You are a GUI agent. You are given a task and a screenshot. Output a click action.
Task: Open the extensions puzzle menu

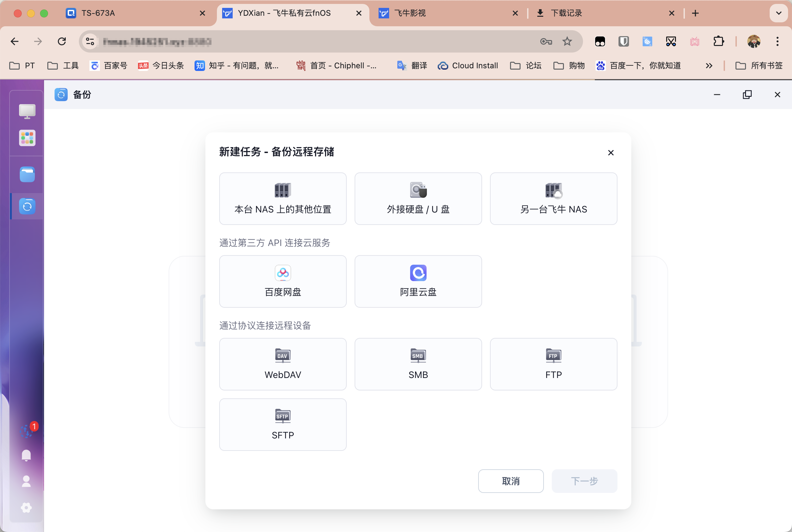point(718,41)
